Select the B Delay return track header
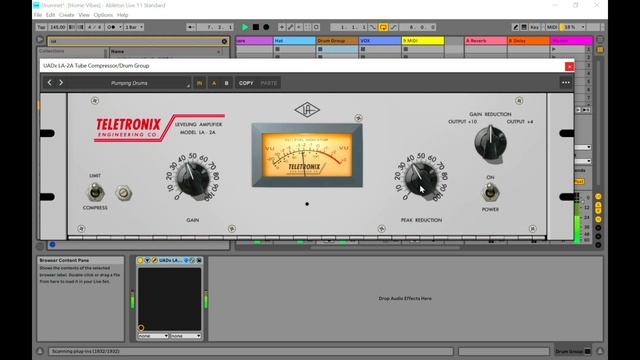Image resolution: width=640 pixels, height=360 pixels. click(529, 41)
